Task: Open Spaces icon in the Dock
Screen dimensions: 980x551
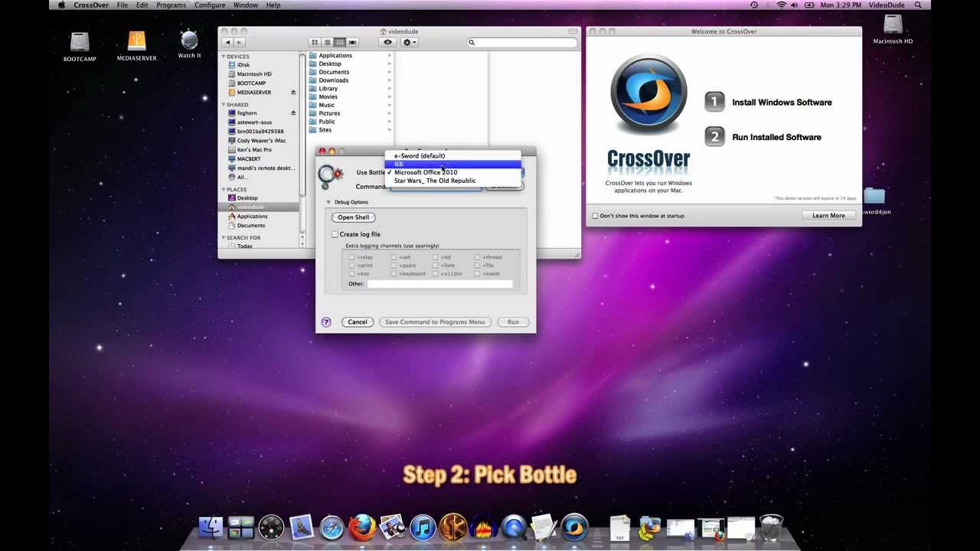Action: point(241,527)
